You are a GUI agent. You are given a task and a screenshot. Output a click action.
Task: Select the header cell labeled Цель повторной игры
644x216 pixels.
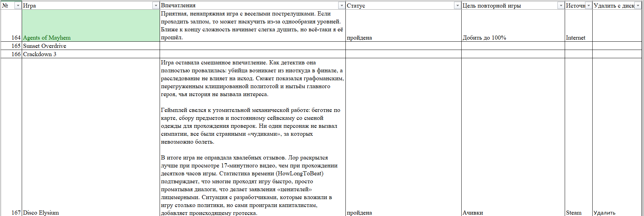[x=513, y=6]
